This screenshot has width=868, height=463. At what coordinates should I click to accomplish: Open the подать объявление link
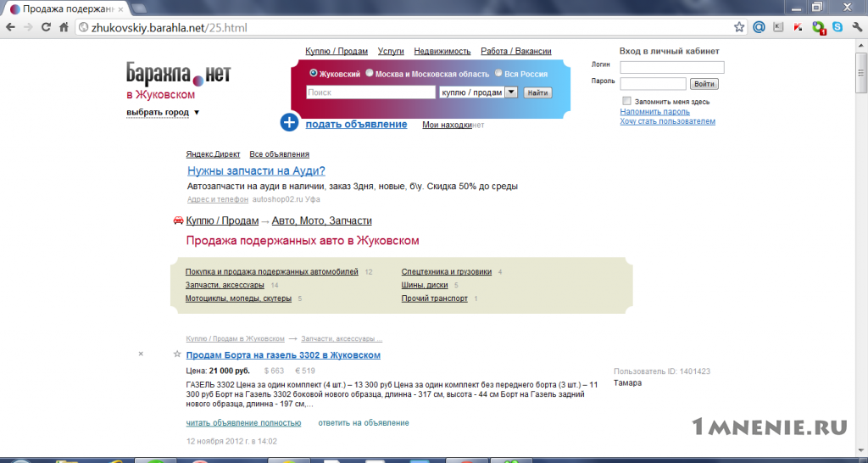[356, 124]
